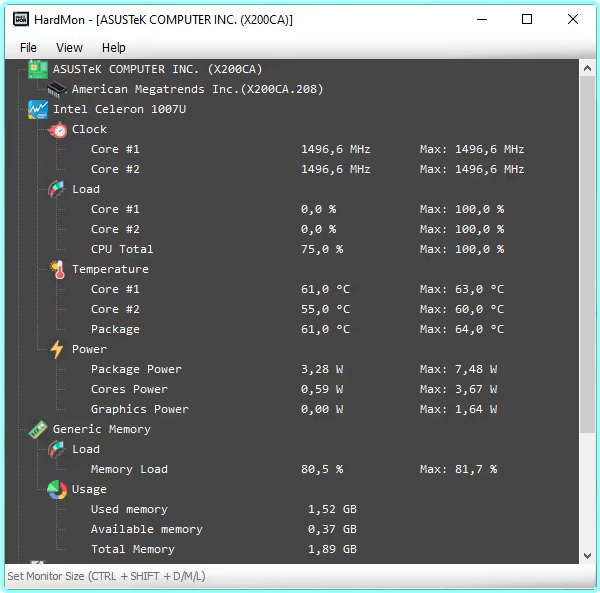Click the Generic Memory RAM stick icon
The height and width of the screenshot is (593, 600).
[x=38, y=429]
